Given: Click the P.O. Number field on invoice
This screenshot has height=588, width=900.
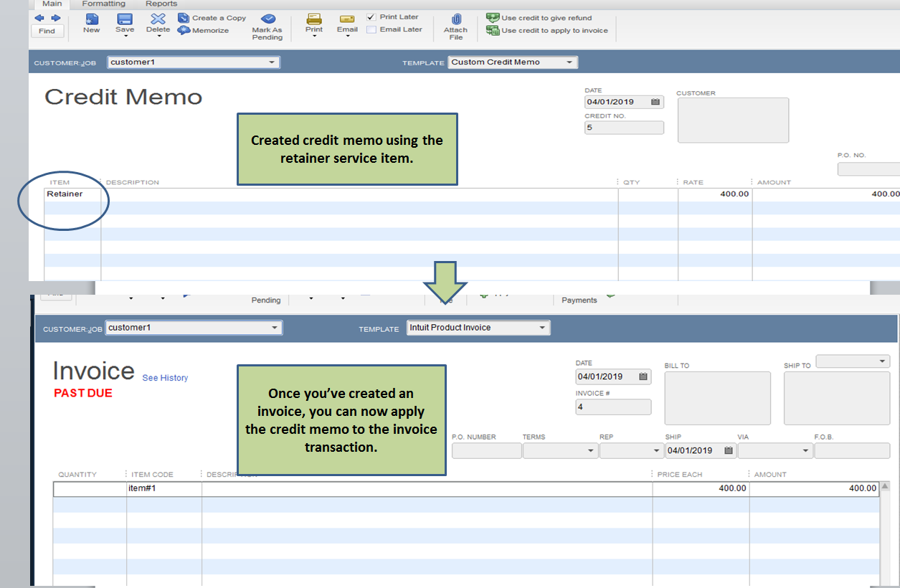Looking at the screenshot, I should tap(486, 450).
